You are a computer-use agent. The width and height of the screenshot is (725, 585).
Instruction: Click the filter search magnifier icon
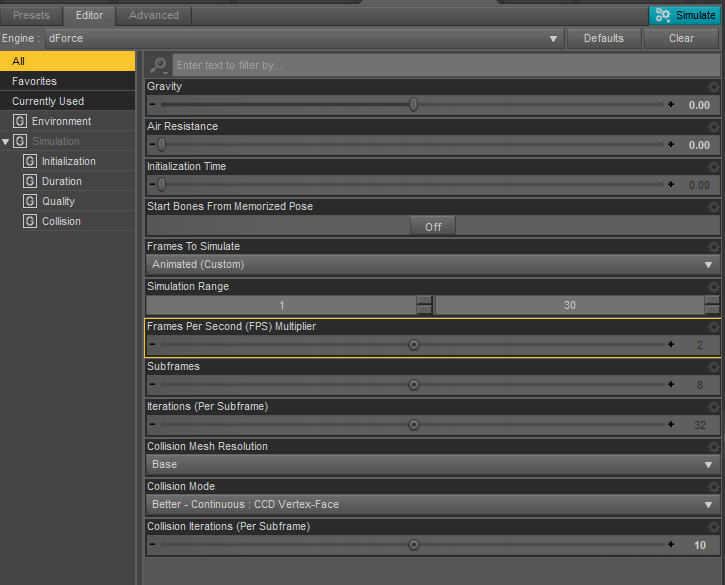(159, 66)
